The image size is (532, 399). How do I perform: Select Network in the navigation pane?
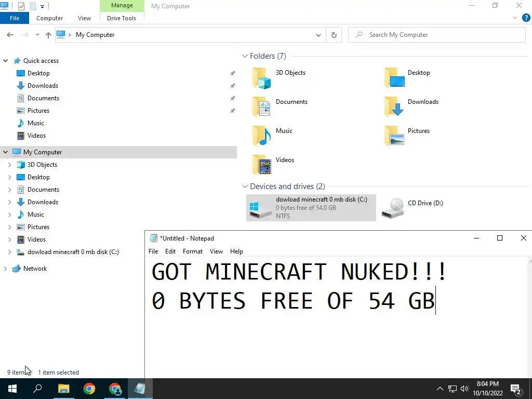(35, 269)
